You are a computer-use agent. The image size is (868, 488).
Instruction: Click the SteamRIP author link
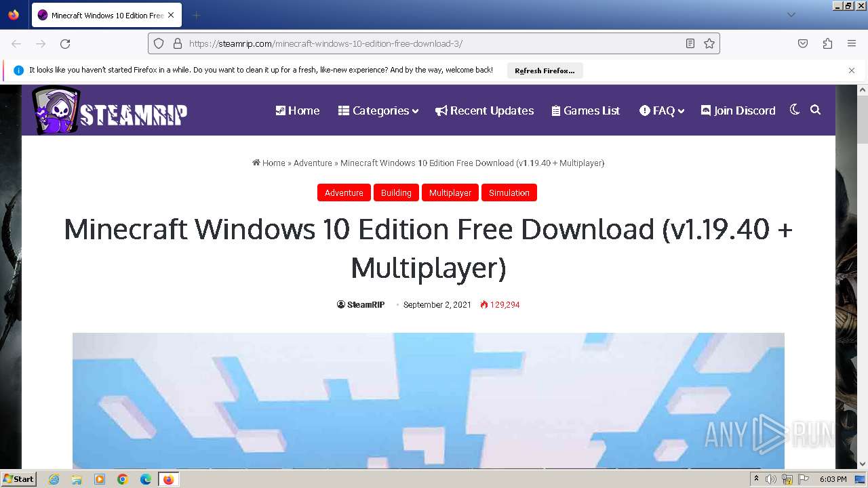[361, 305]
